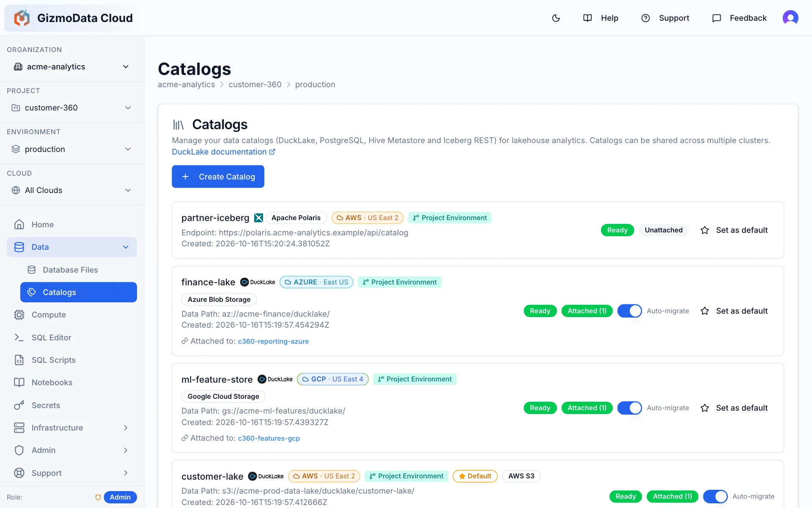The width and height of the screenshot is (812, 508).
Task: Click the SQL Scripts file icon
Action: coord(19,360)
